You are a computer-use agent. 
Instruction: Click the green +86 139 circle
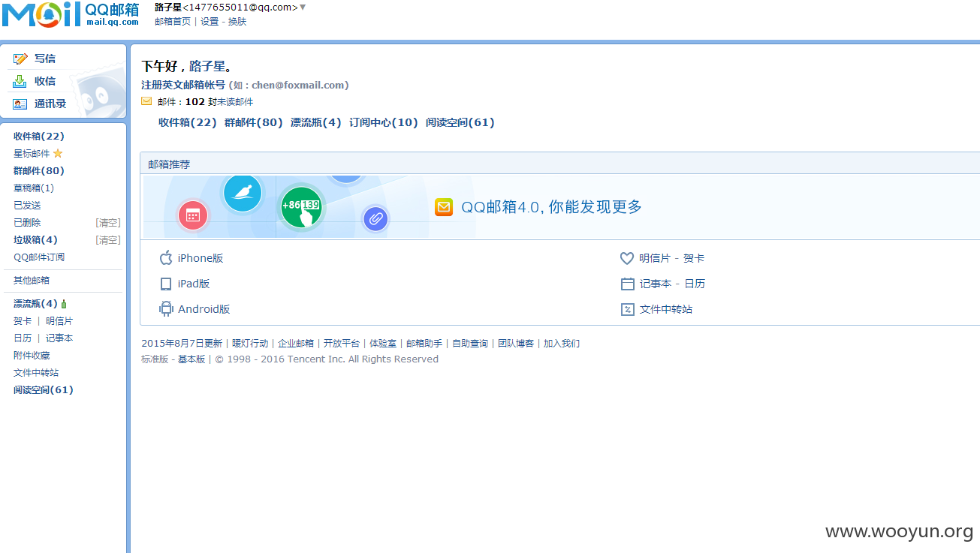tap(301, 207)
